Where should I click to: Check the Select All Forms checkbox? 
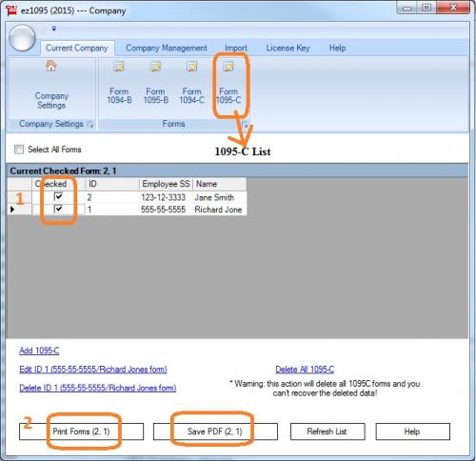(x=19, y=150)
